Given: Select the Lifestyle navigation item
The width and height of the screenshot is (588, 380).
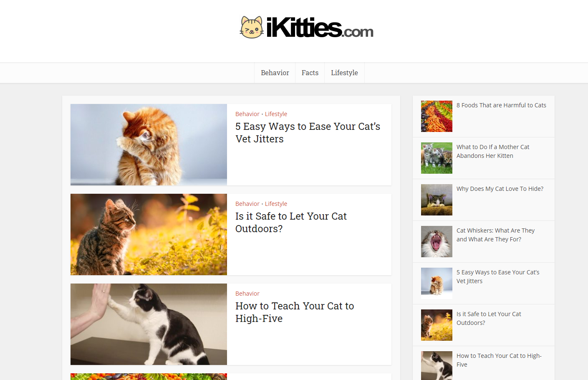Looking at the screenshot, I should (344, 73).
